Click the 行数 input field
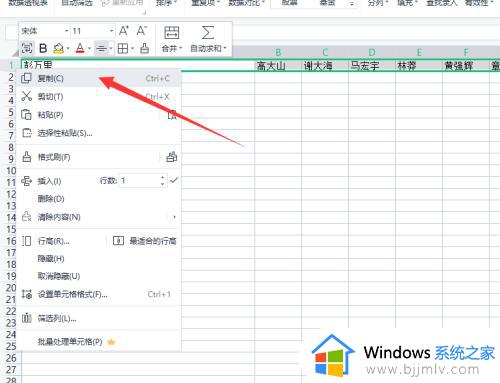The width and height of the screenshot is (500, 383). [139, 181]
